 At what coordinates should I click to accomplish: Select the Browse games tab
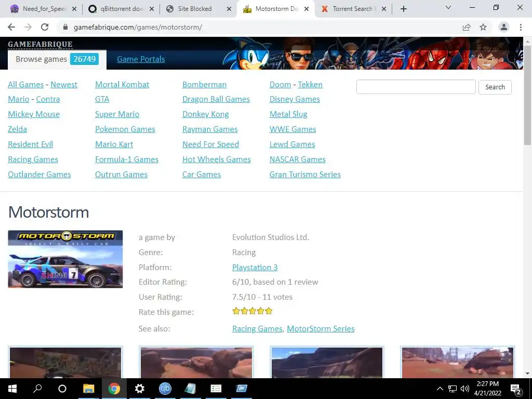tap(57, 59)
